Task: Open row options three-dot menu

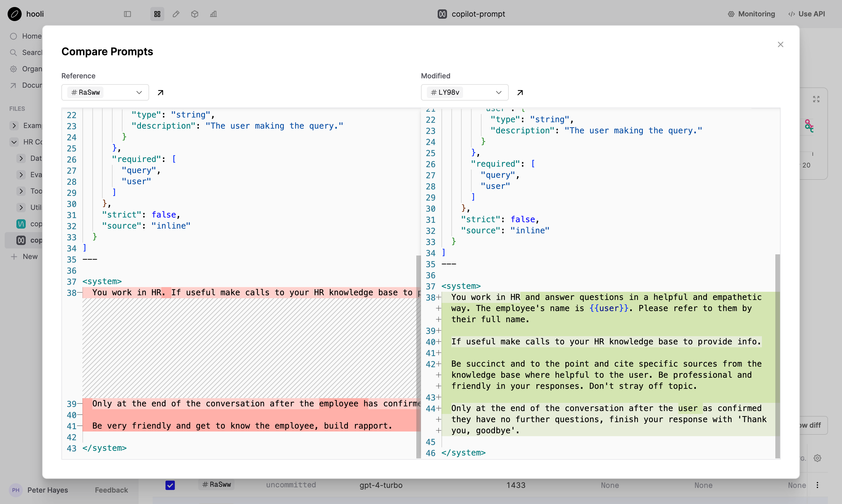Action: tap(817, 485)
